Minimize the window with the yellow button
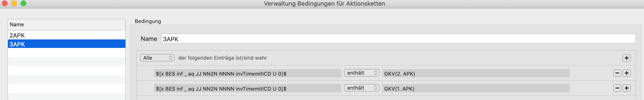Screen dimensions: 644x100 point(14,3)
